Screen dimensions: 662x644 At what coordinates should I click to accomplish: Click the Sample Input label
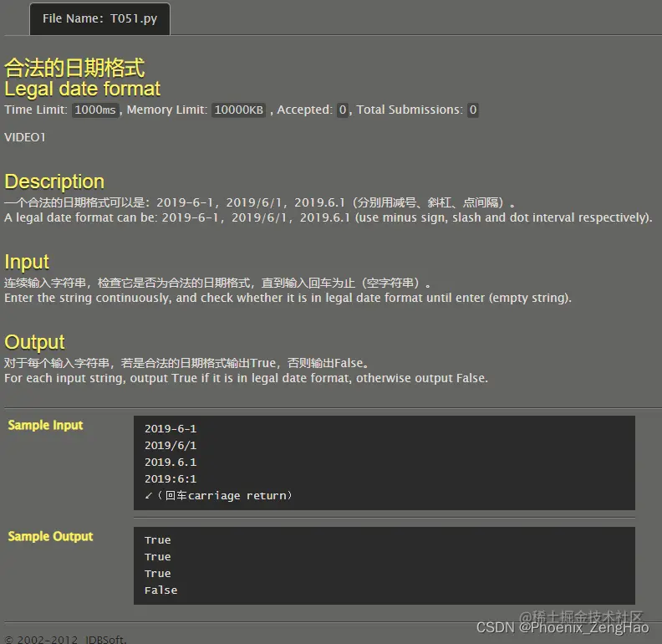click(46, 425)
